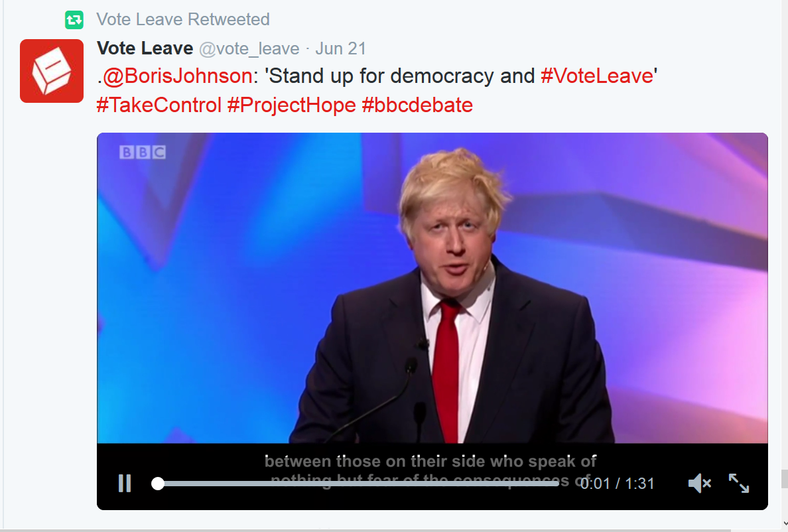
Task: Open the @BorisJohnson mention
Action: pos(177,76)
